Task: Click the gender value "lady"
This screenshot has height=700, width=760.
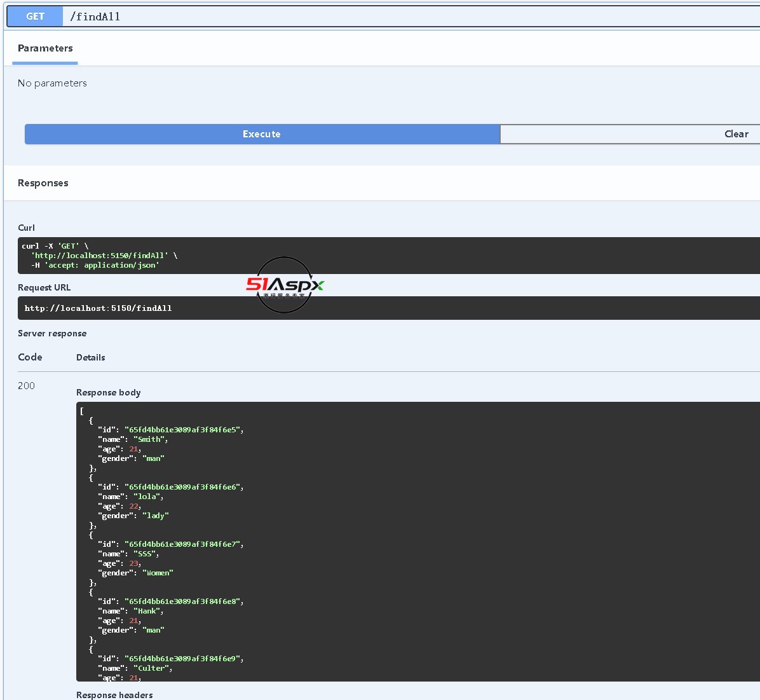Action: tap(156, 516)
